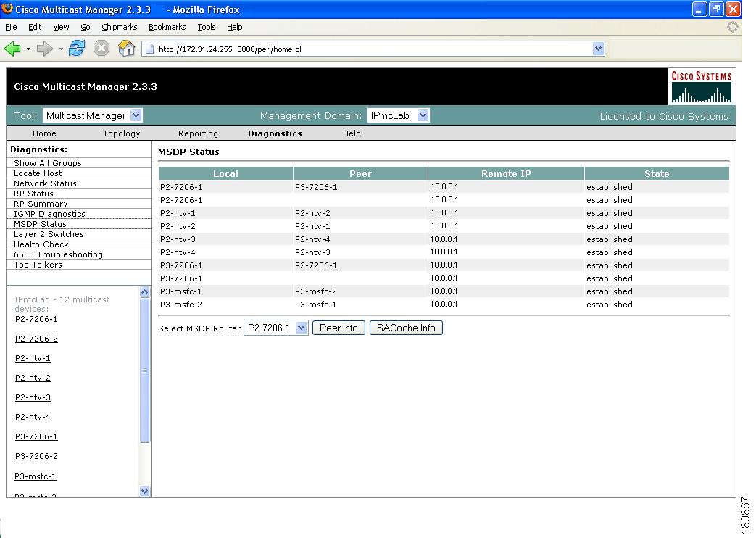Click the device list scroll down arrow
The image size is (756, 538).
[x=145, y=491]
